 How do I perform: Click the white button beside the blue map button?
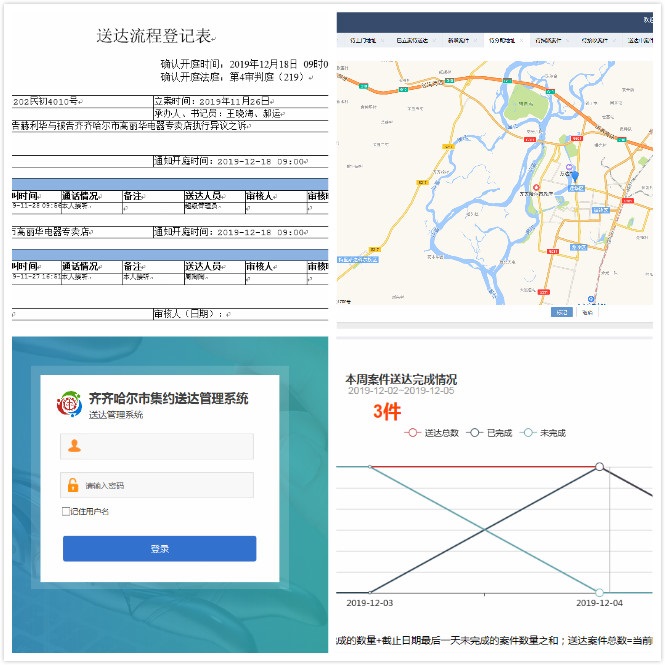coord(587,312)
